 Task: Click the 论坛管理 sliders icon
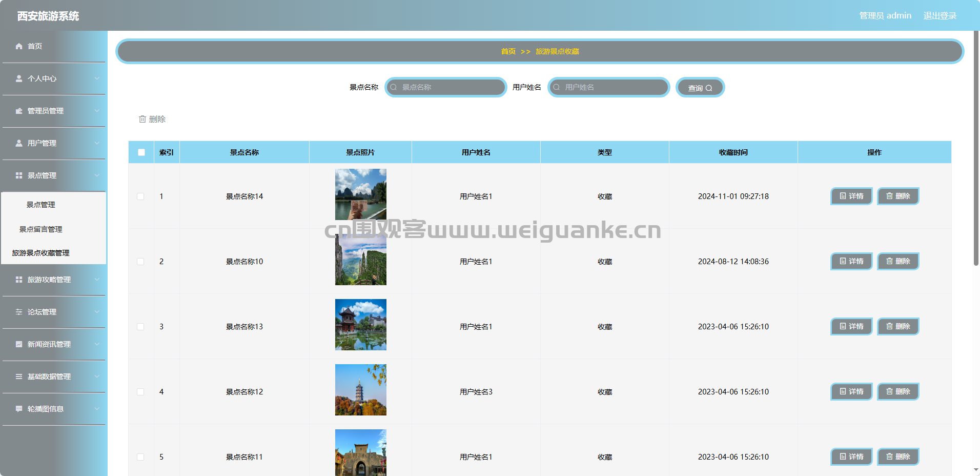19,312
